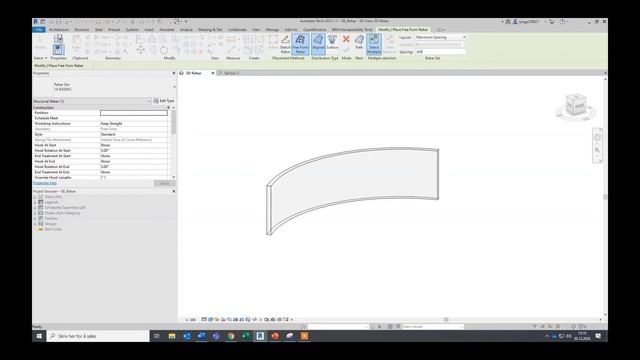Click the Partition input field
This screenshot has width=640, height=360.
(x=134, y=113)
